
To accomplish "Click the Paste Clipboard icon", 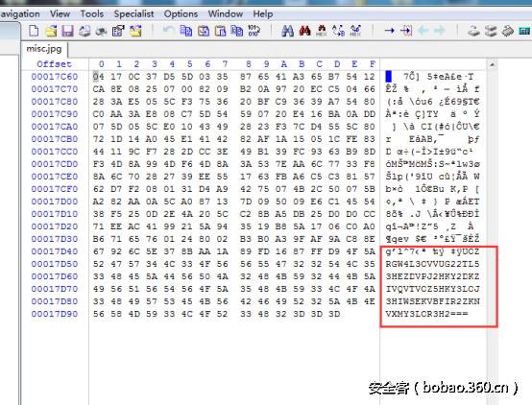I will [x=220, y=31].
